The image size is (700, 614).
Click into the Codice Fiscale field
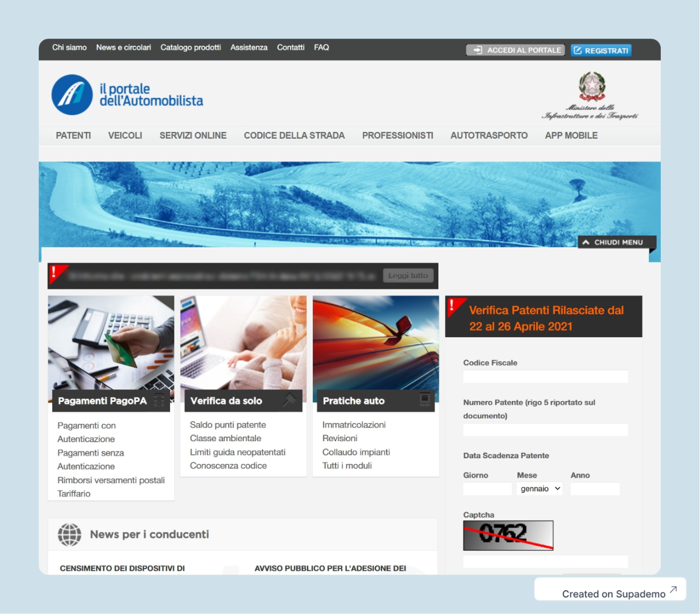coord(545,376)
